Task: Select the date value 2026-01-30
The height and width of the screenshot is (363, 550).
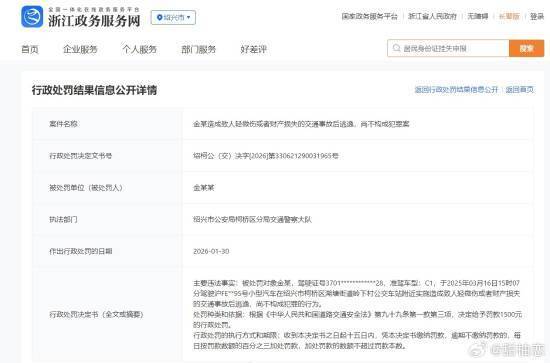Action: point(211,251)
